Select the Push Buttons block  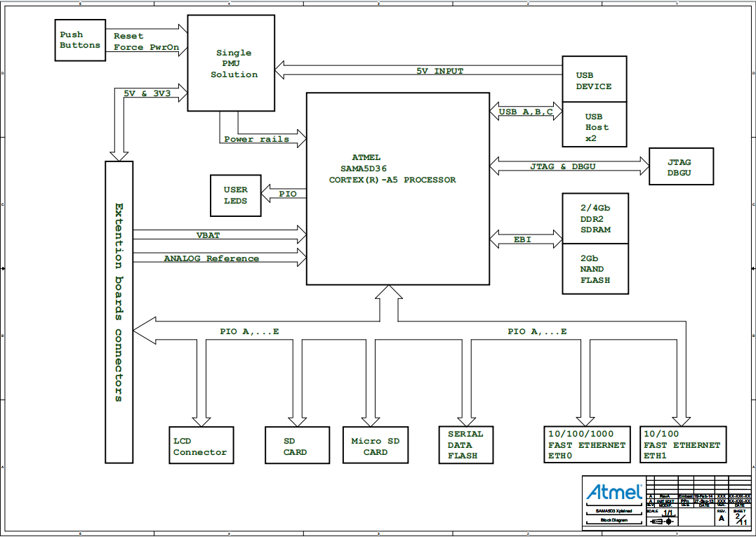(x=80, y=40)
